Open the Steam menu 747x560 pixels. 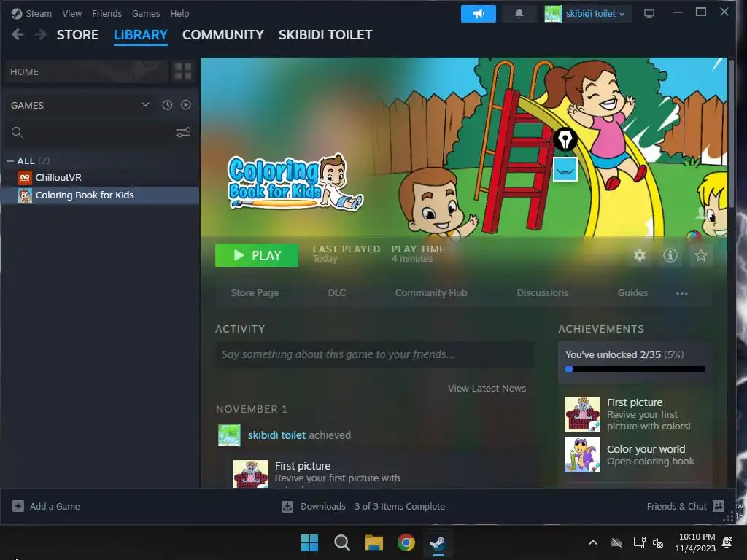39,13
